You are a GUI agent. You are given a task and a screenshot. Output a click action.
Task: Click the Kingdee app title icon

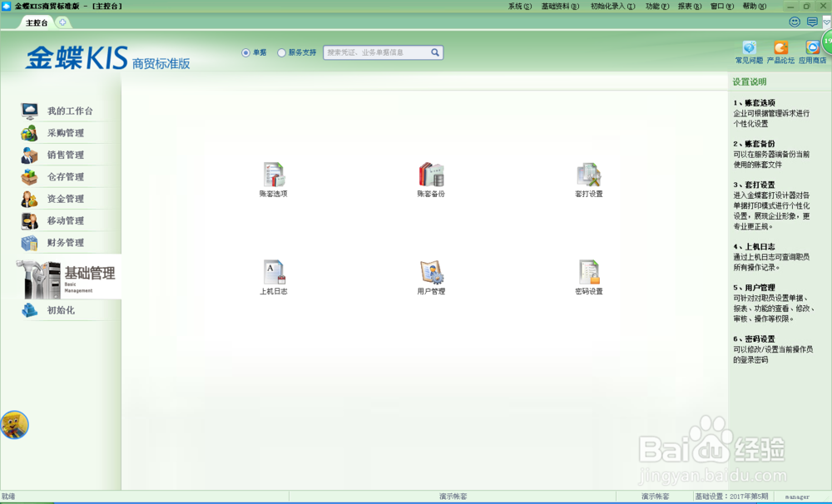pos(7,6)
